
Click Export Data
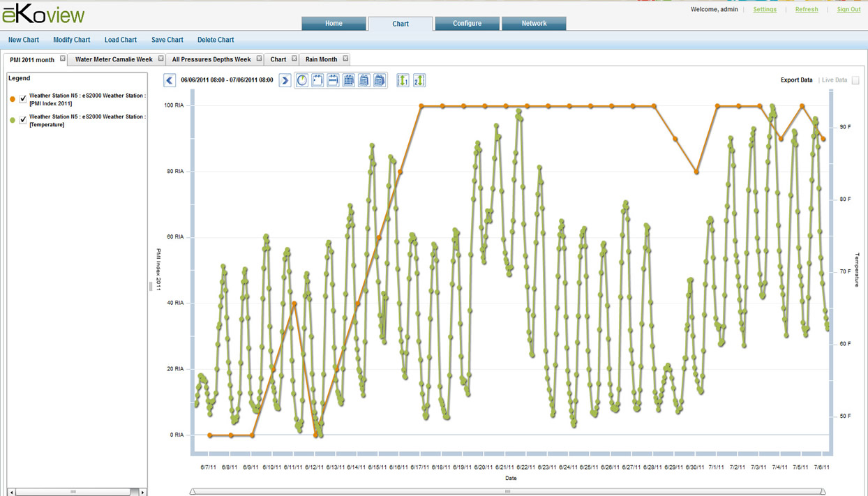coord(796,80)
